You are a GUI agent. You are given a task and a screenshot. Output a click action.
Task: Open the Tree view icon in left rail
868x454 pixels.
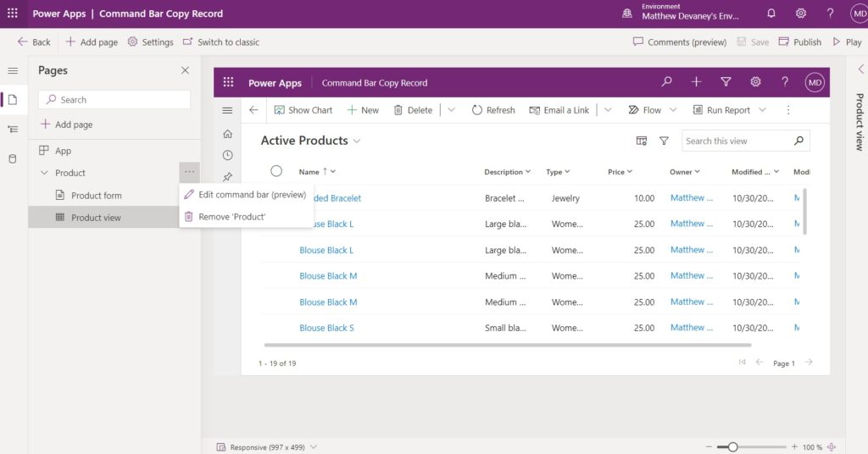pyautogui.click(x=13, y=130)
